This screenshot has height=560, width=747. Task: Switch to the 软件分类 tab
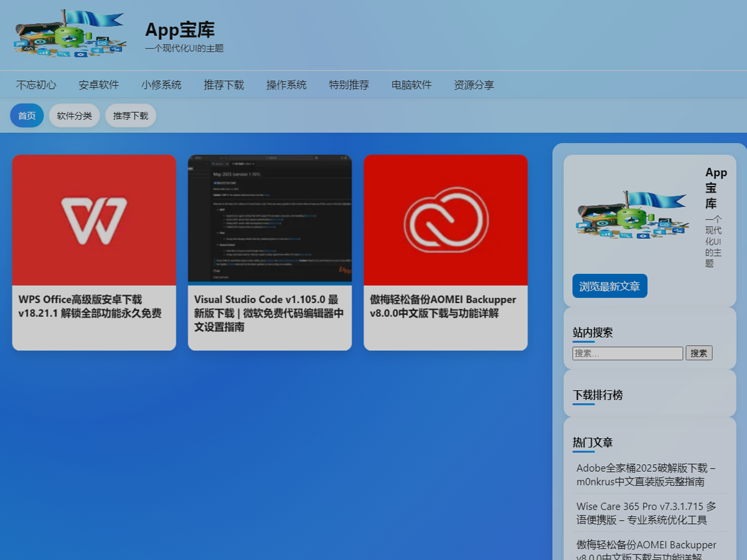click(74, 116)
